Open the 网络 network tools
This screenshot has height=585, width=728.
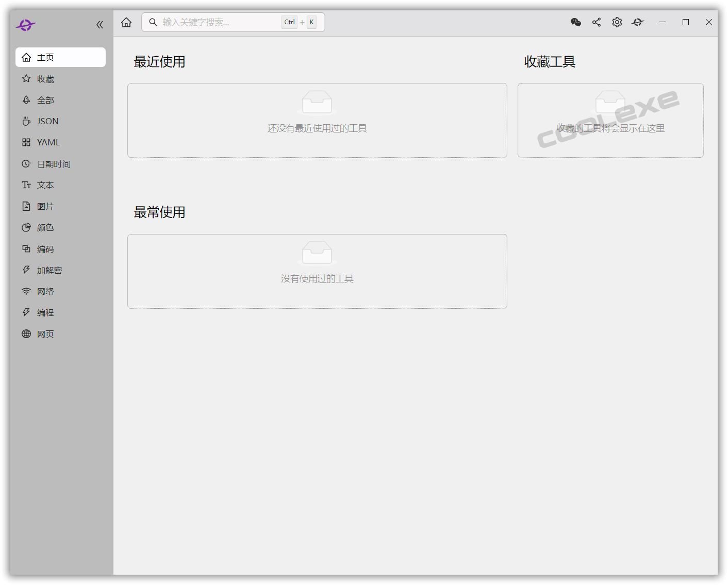click(x=45, y=291)
